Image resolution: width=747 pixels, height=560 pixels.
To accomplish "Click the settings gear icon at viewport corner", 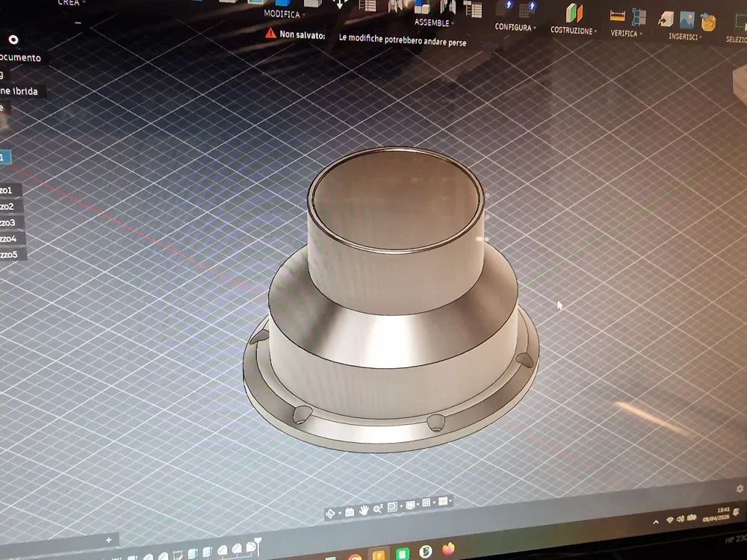I will click(x=740, y=488).
